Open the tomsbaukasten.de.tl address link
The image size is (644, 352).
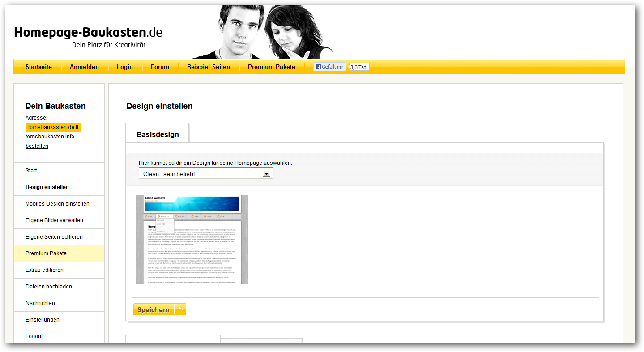(53, 127)
